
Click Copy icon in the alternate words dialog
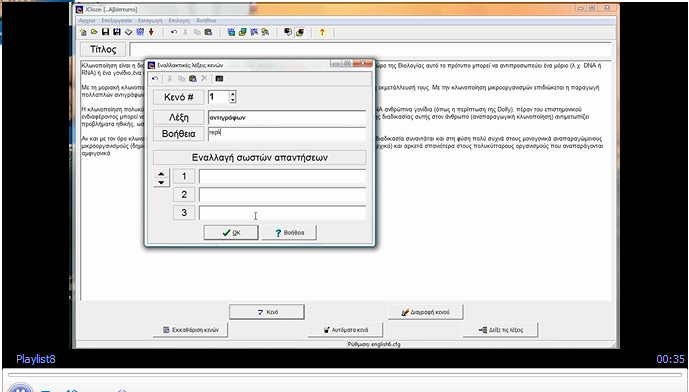[181, 79]
